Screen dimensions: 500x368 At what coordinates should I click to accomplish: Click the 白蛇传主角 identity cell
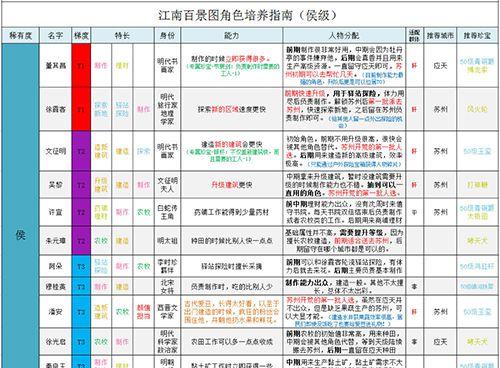(x=167, y=212)
